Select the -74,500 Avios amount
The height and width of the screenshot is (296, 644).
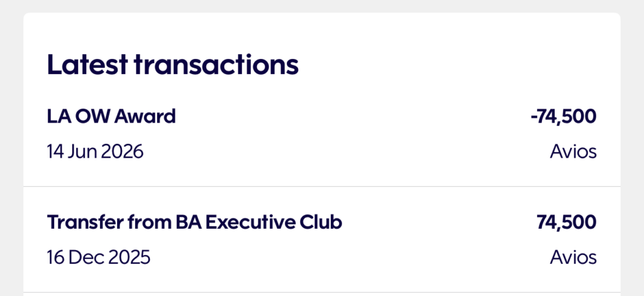563,116
